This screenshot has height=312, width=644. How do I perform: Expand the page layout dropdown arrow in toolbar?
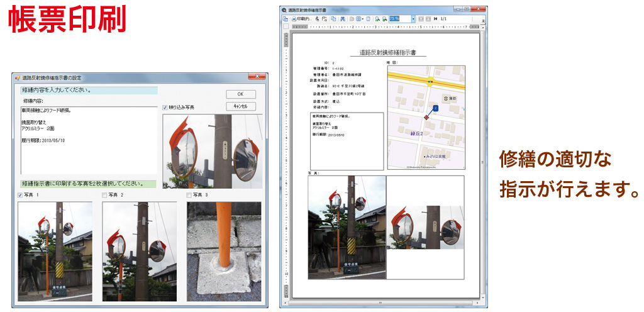pos(363,19)
